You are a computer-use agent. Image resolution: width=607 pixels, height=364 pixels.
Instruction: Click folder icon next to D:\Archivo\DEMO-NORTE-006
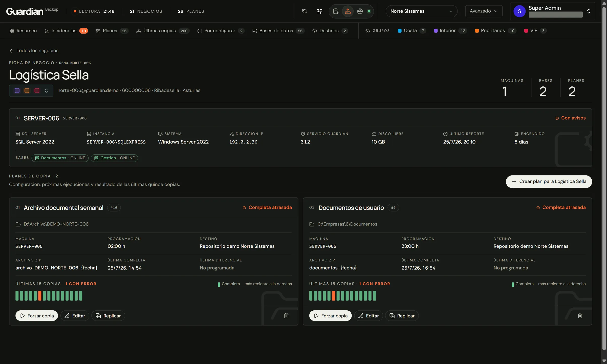pos(18,224)
